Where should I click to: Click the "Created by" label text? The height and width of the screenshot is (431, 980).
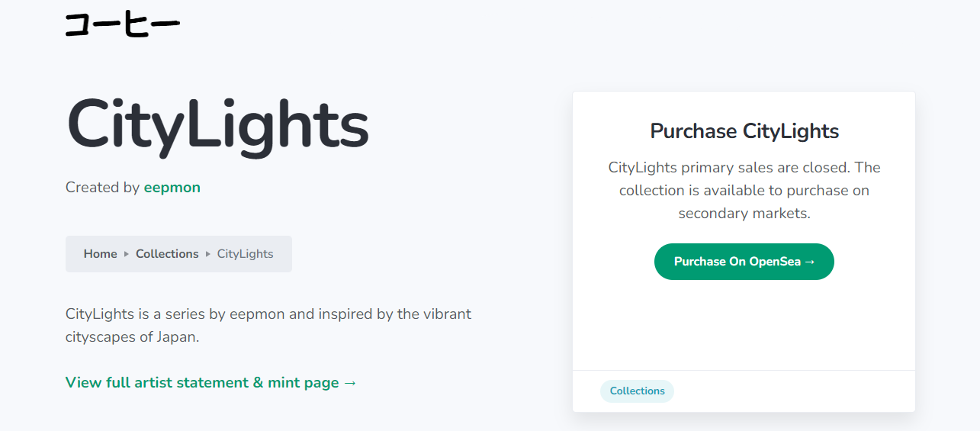click(102, 188)
